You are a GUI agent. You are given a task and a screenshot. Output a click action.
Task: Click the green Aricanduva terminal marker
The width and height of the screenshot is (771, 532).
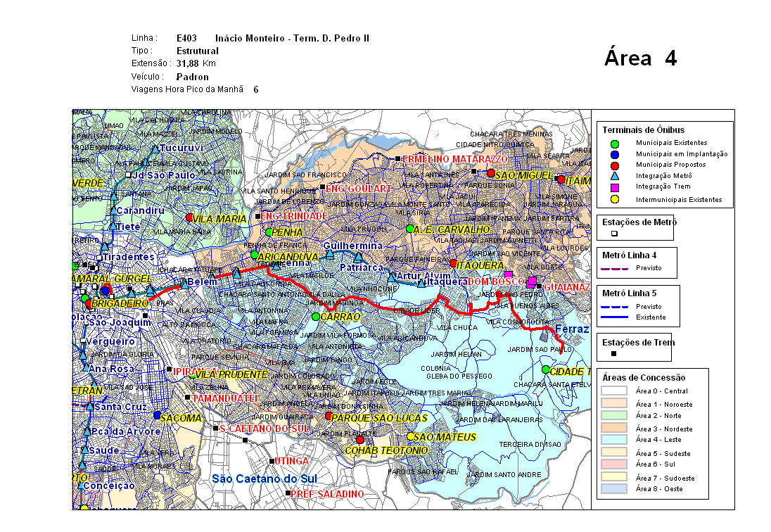click(x=254, y=255)
